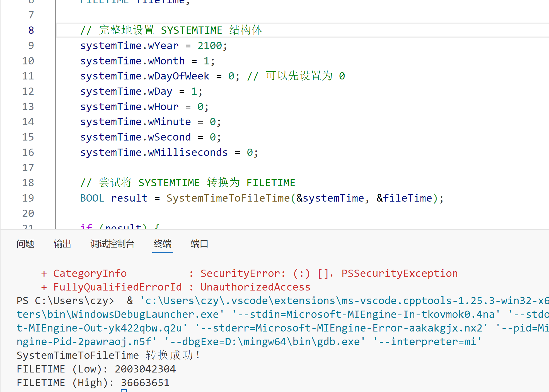Switch to the 端口 (Ports) tab
Screen dimensions: 549x392
199,244
